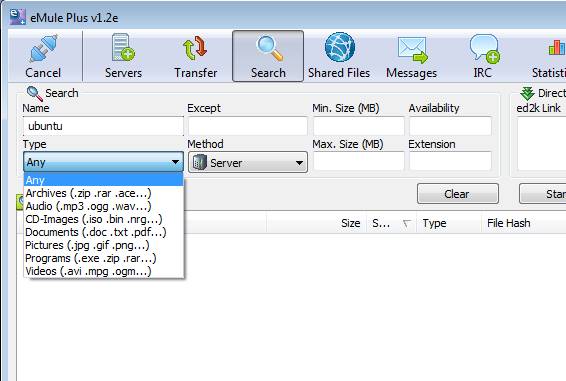Click the Search panel magnifier icon
The width and height of the screenshot is (566, 381).
coord(35,94)
